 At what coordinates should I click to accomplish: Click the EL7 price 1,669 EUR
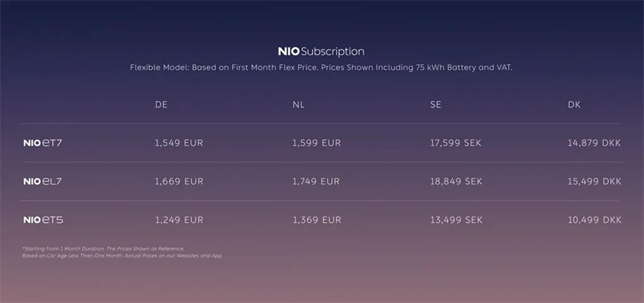[x=179, y=182]
